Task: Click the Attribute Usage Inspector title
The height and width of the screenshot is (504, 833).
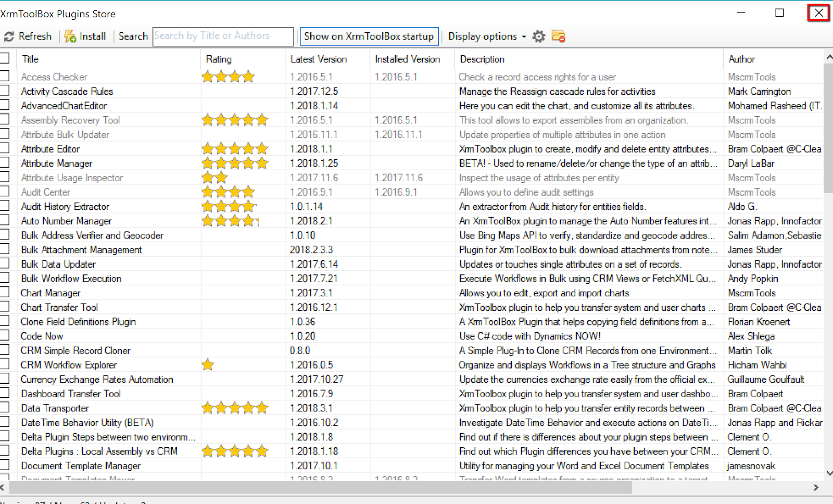Action: 72,178
